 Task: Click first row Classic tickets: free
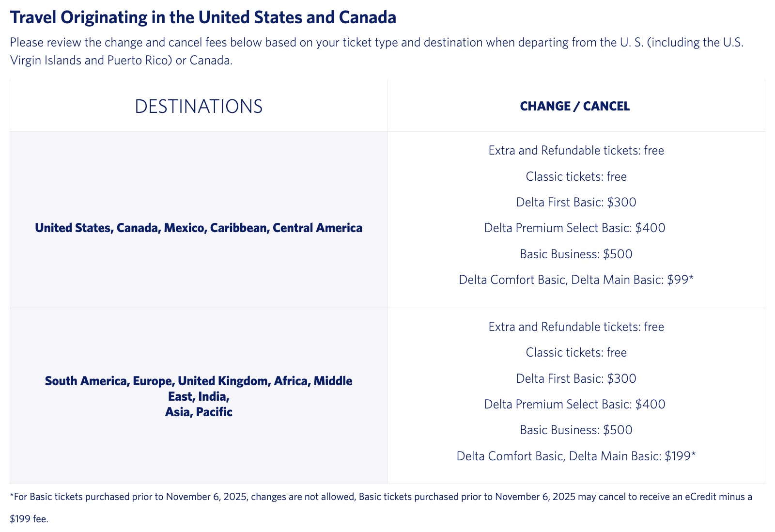tap(576, 176)
